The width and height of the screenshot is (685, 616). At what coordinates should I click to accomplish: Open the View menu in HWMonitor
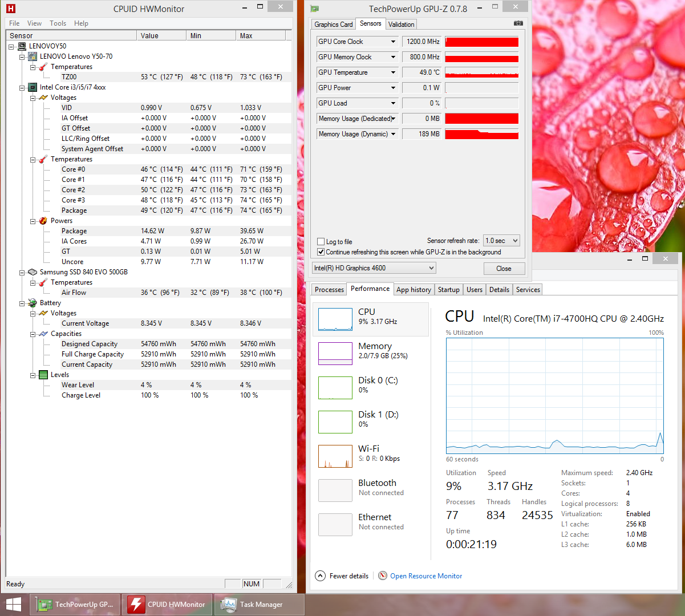34,23
